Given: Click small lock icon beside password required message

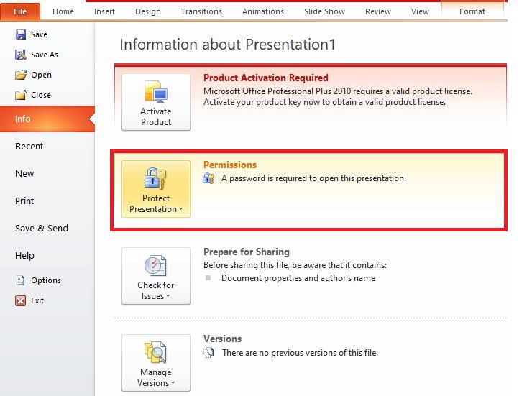Looking at the screenshot, I should 208,178.
